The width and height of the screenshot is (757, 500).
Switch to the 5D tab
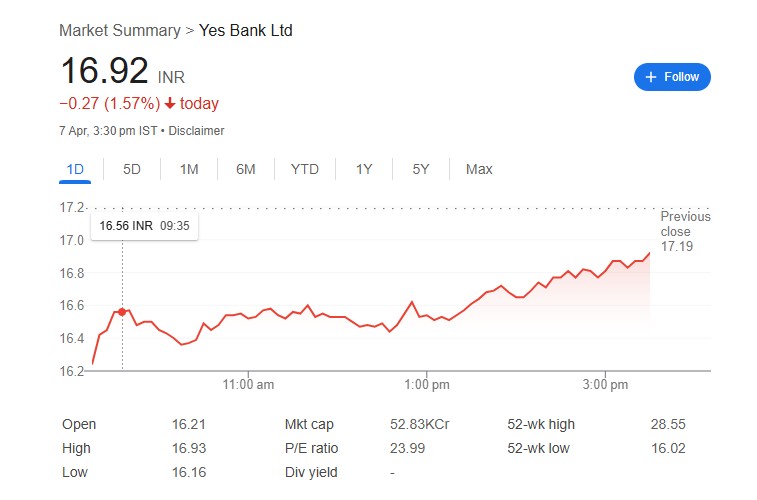click(x=132, y=169)
